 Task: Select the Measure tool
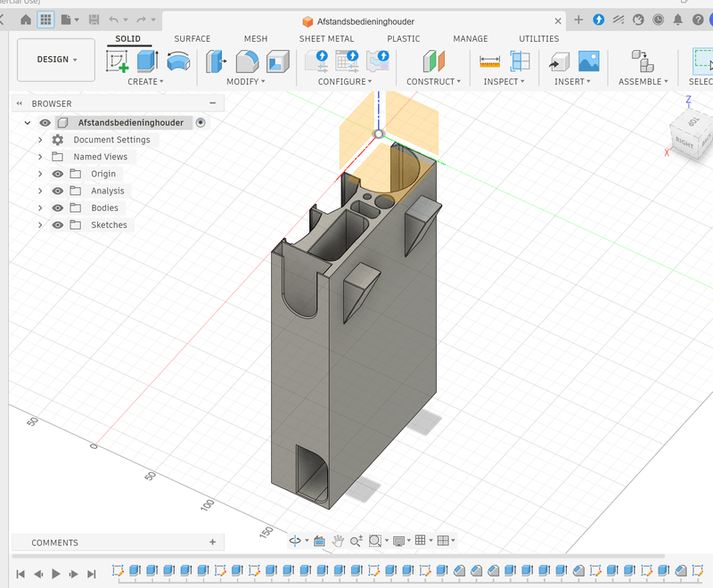click(489, 61)
